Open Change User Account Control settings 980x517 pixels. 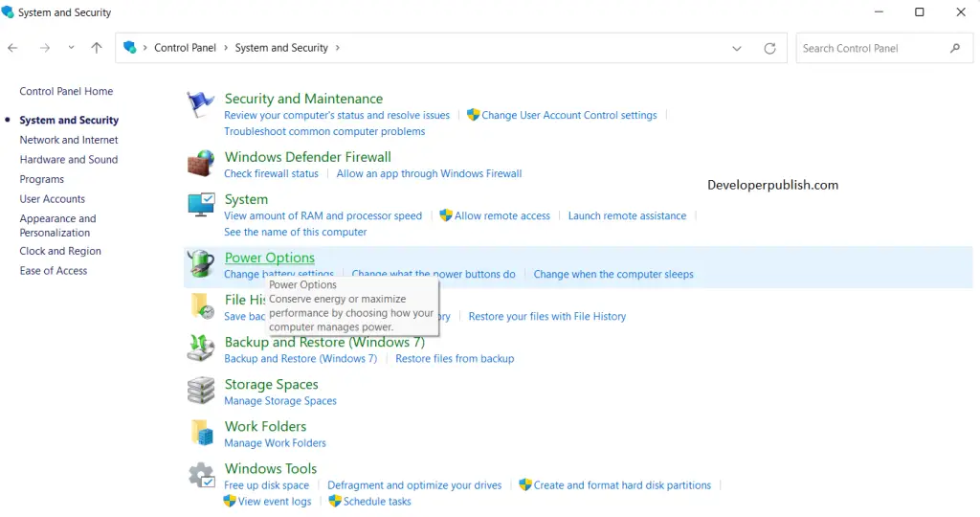(568, 115)
